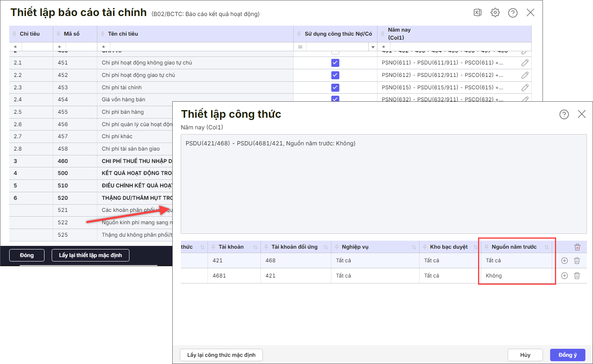
Task: Select row Chi phí hoạt động không giao tự chủ
Action: [270, 63]
